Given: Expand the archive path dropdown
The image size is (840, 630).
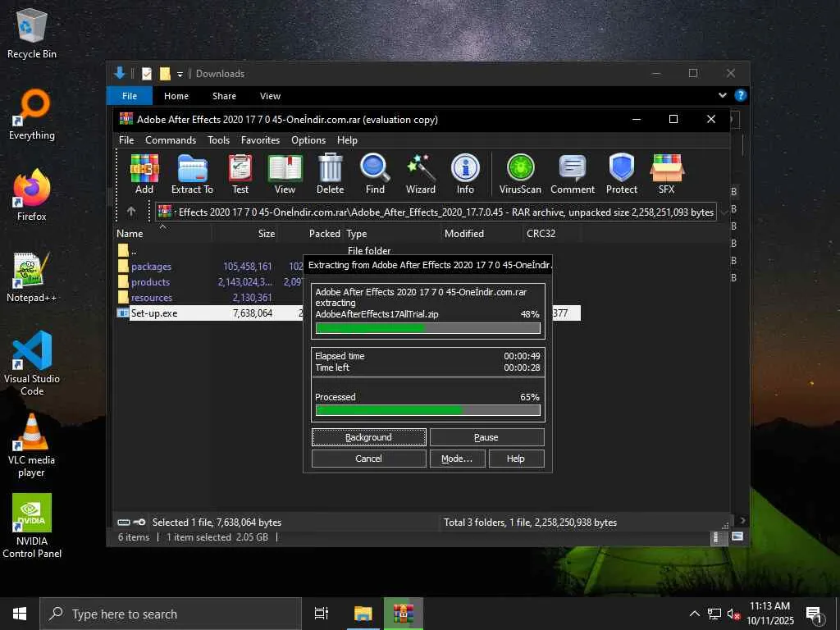Looking at the screenshot, I should (723, 212).
